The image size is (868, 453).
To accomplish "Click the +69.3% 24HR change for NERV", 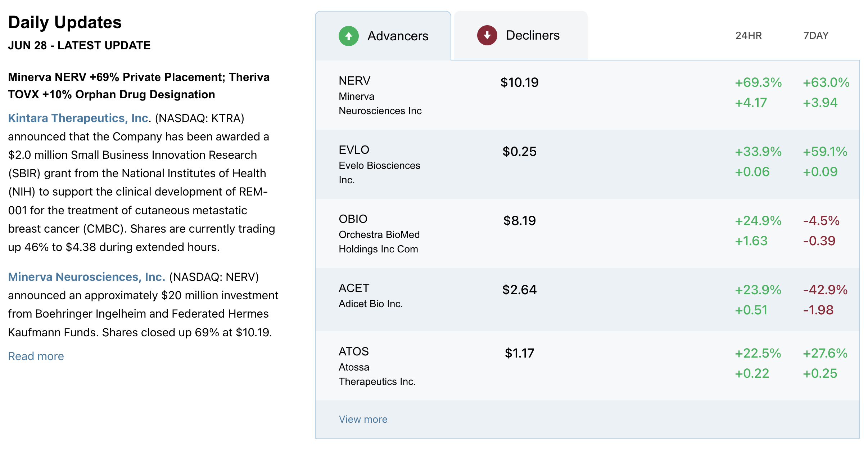I will point(758,82).
